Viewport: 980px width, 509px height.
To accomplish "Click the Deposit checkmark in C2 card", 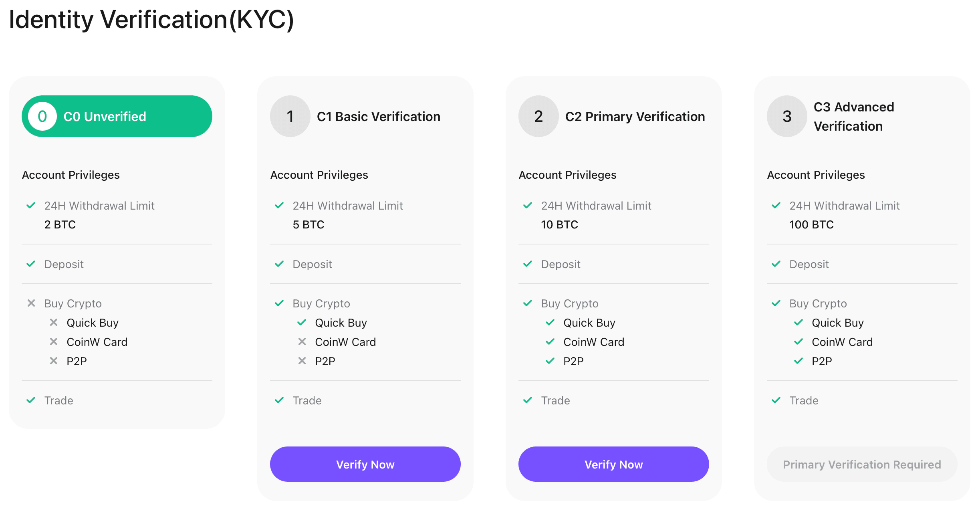I will 528,264.
